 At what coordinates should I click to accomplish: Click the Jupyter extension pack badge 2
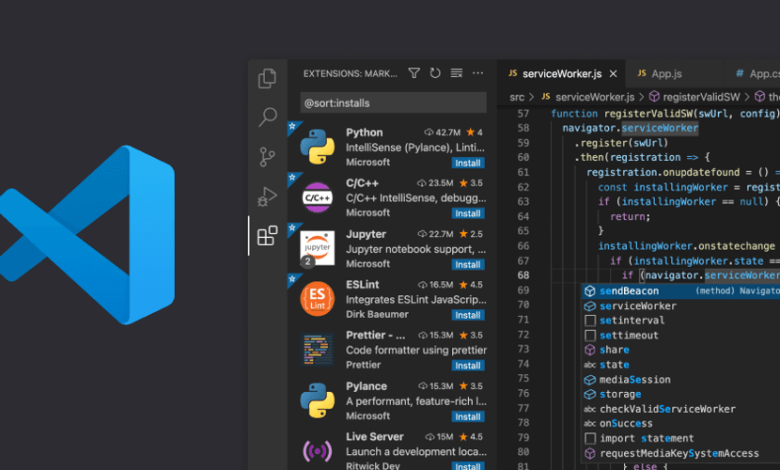tap(307, 261)
